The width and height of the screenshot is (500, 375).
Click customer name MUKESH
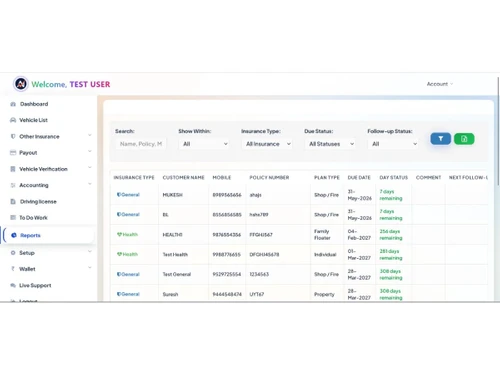pos(173,195)
